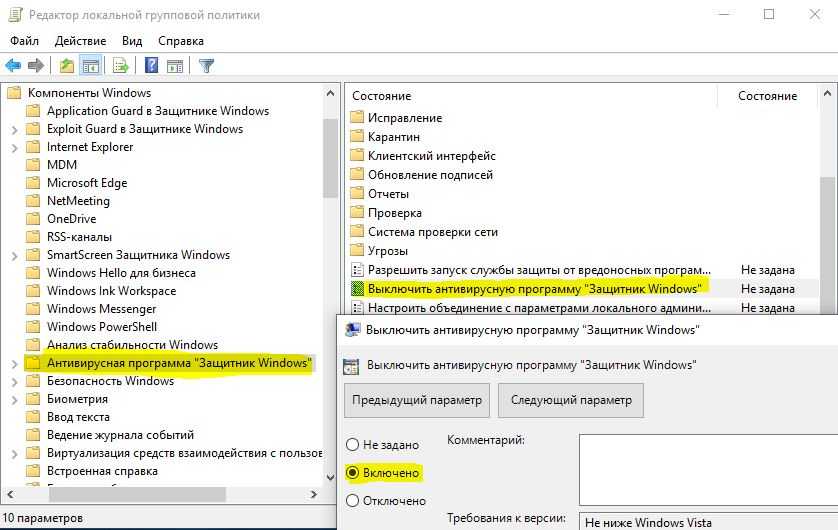This screenshot has height=530, width=838.
Task: Click settings list scrollbar up arrow
Action: point(827,93)
